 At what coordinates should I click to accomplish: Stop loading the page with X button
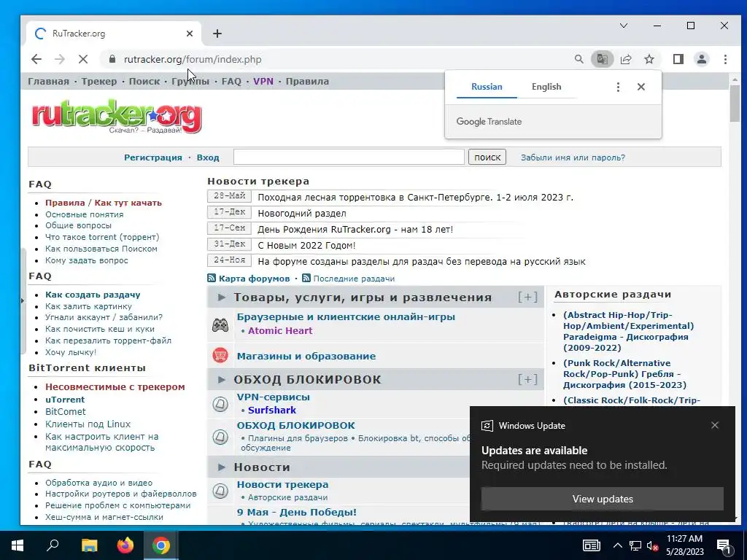83,59
